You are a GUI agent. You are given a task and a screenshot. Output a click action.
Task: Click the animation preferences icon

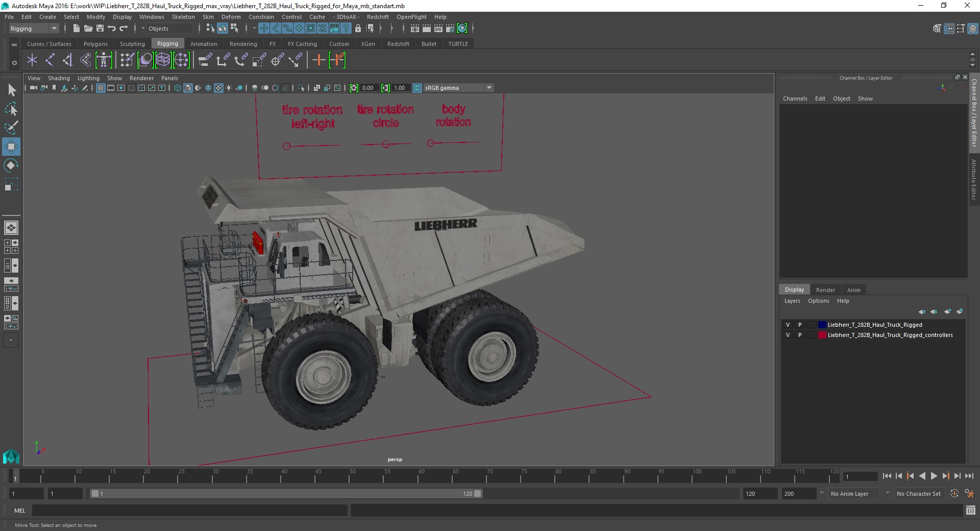coord(970,494)
